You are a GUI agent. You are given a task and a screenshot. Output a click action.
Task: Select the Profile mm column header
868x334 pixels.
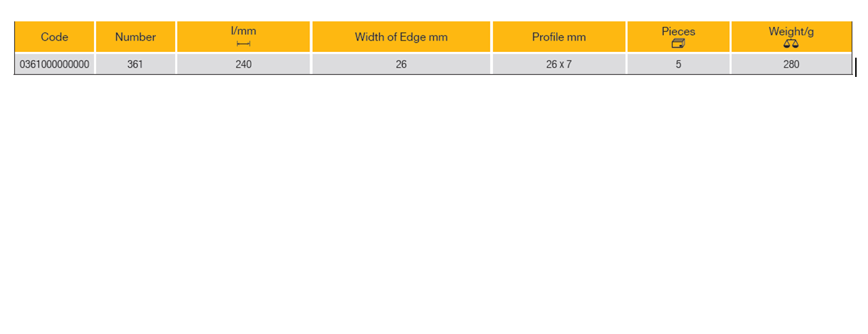pyautogui.click(x=559, y=37)
